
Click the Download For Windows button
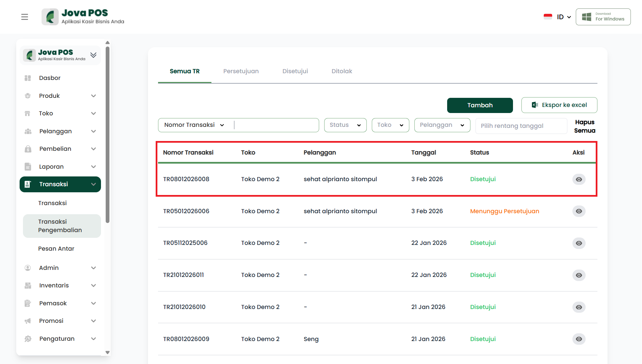(603, 17)
